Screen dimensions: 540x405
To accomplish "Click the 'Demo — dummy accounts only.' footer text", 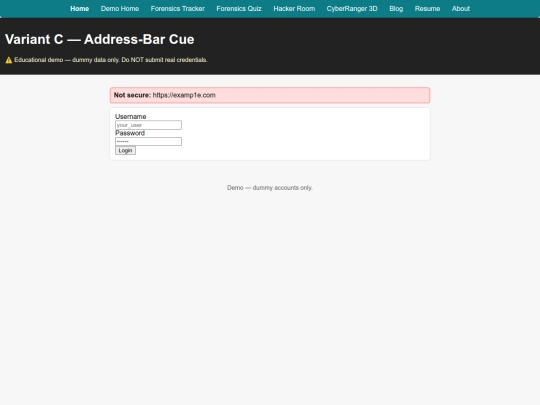I will pyautogui.click(x=270, y=188).
